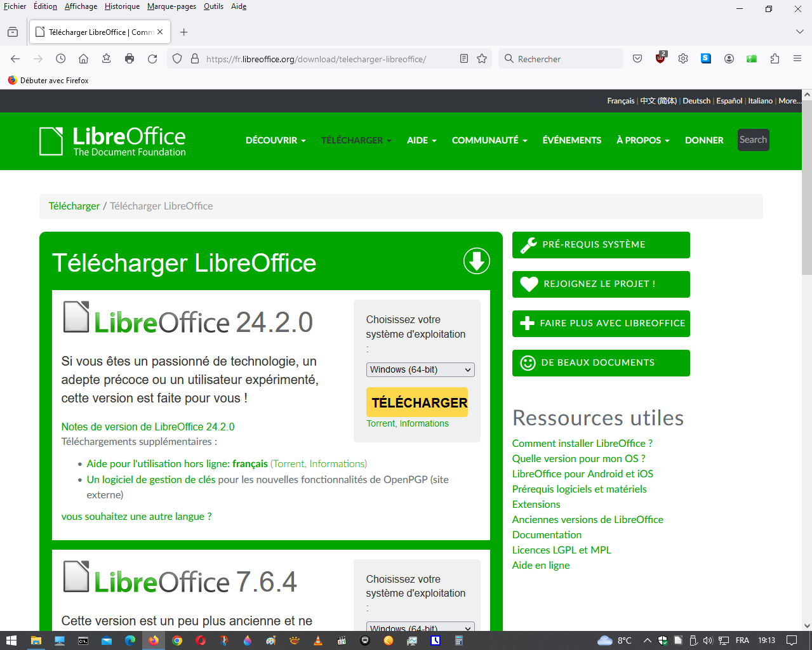Open the uBlock Origin extension icon
Image resolution: width=812 pixels, height=650 pixels.
[x=660, y=58]
